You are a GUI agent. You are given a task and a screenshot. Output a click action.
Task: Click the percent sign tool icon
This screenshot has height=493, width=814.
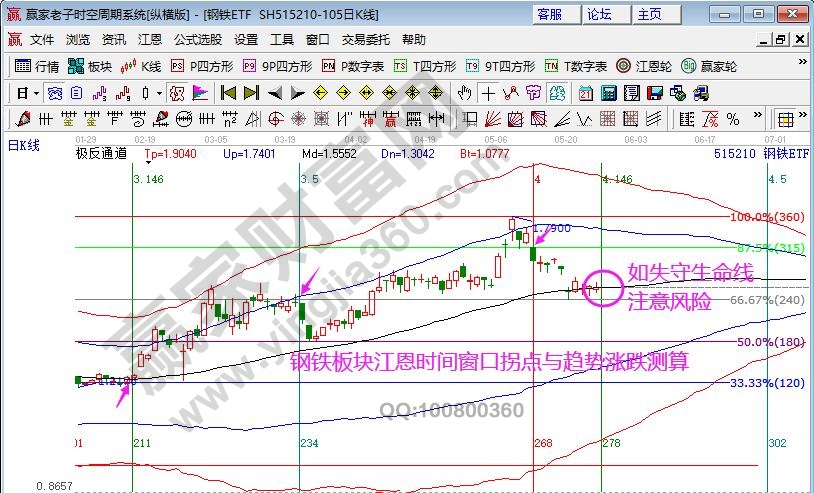[732, 119]
